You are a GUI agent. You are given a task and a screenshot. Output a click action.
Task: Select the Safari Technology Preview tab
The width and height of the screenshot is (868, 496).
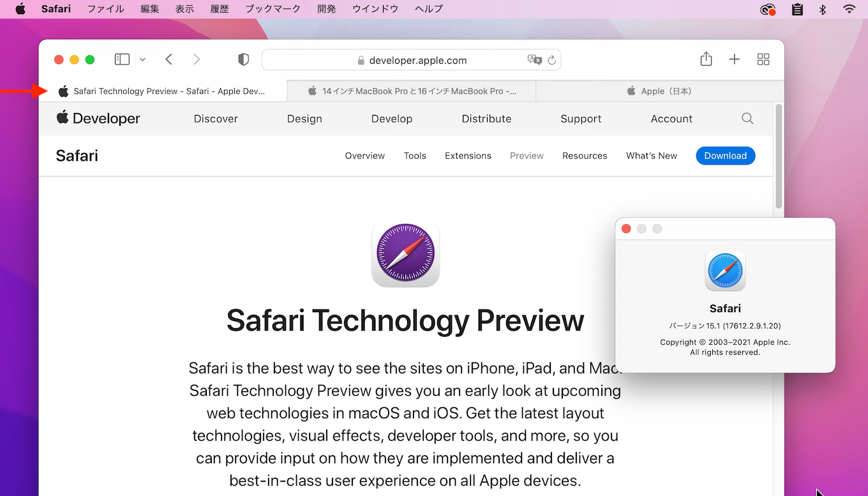(163, 91)
